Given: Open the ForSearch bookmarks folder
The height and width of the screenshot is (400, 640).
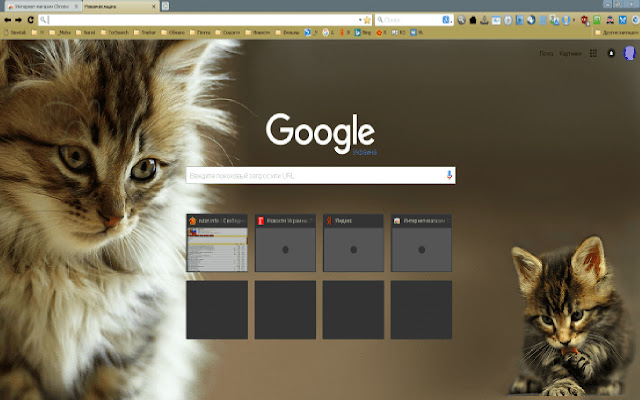Looking at the screenshot, I should coord(115,32).
